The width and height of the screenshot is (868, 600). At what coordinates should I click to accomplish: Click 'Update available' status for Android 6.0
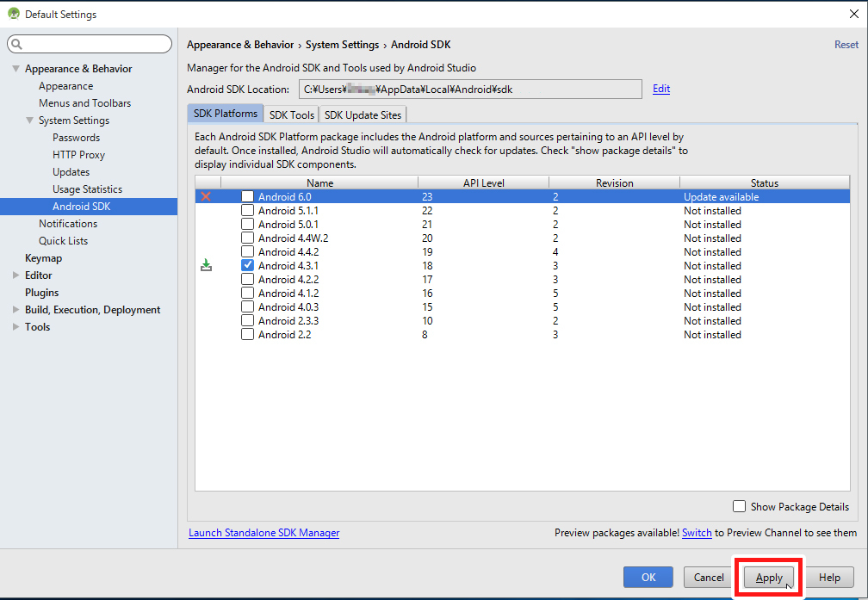(721, 196)
